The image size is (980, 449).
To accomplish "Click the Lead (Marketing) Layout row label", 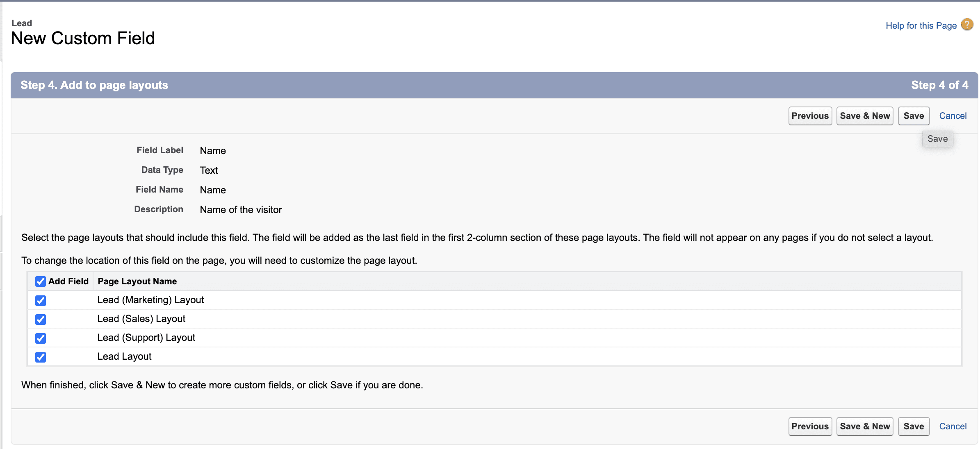I will [x=150, y=300].
